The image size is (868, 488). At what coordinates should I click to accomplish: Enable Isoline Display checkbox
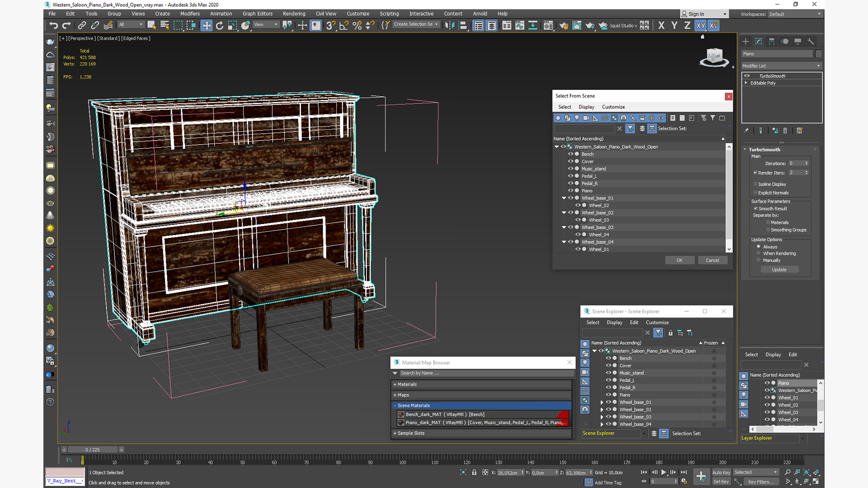[x=755, y=184]
